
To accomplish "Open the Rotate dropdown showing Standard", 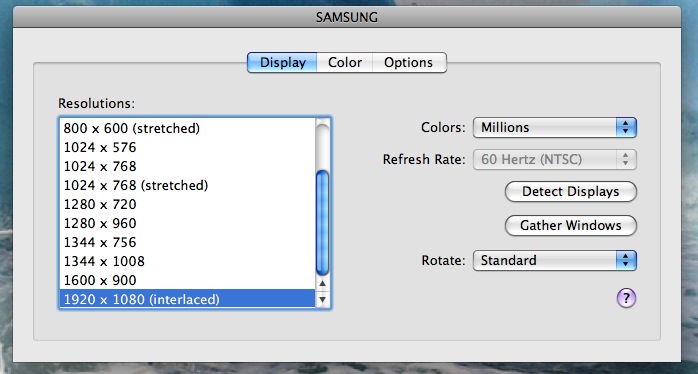I will [x=555, y=260].
